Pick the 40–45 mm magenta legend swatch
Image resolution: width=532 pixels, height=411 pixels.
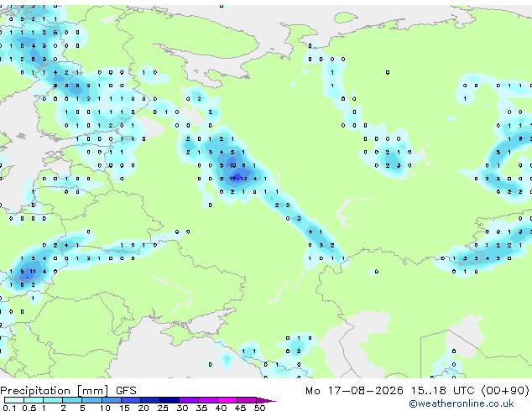coord(227,400)
